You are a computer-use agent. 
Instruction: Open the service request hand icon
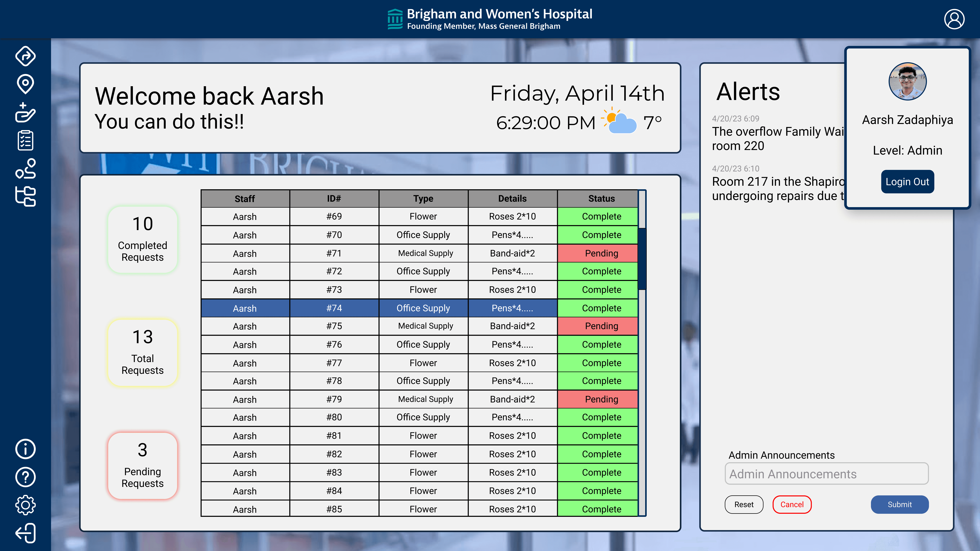26,113
